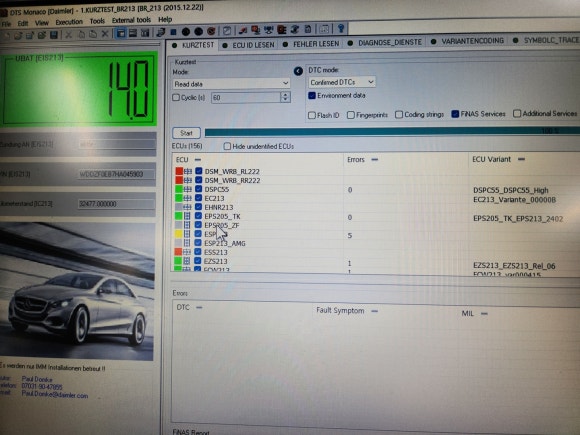
Task: Click the round back-arrow button beside DTC mode
Action: (298, 71)
